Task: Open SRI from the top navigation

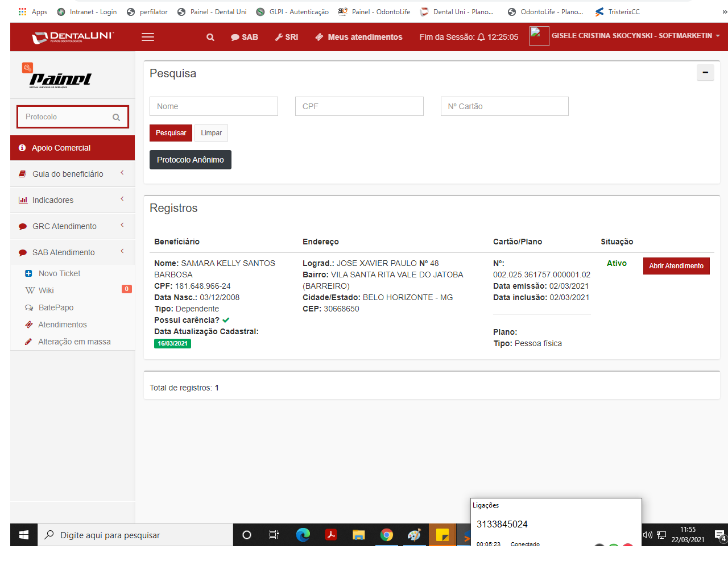Action: click(287, 37)
